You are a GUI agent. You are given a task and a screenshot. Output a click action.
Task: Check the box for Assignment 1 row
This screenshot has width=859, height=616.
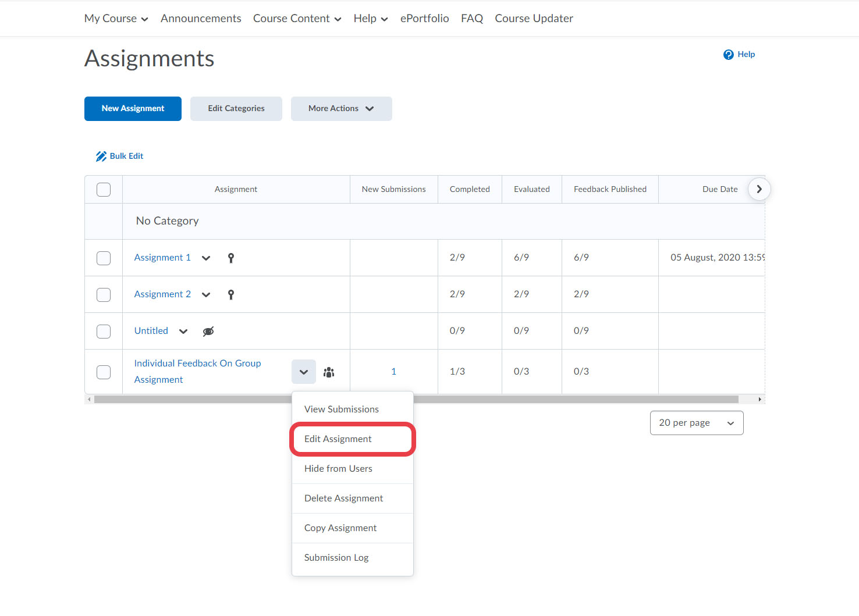[104, 258]
